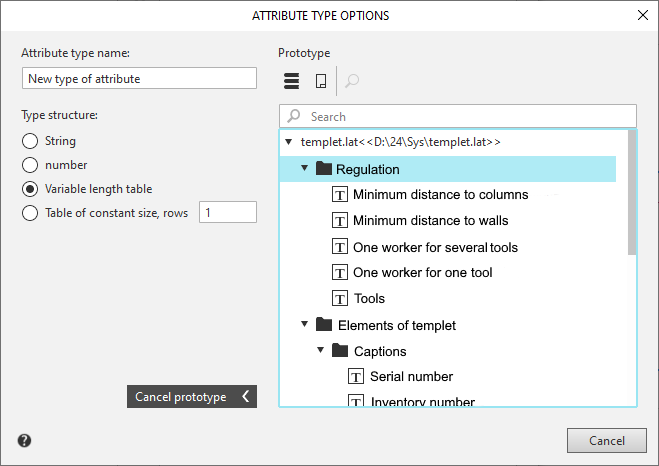Click the Captions folder icon
The width and height of the screenshot is (659, 466).
coord(339,351)
